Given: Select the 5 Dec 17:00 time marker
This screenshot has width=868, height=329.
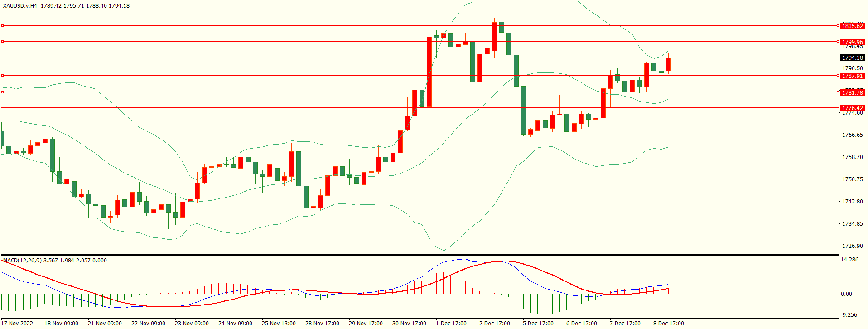Looking at the screenshot, I should [538, 323].
